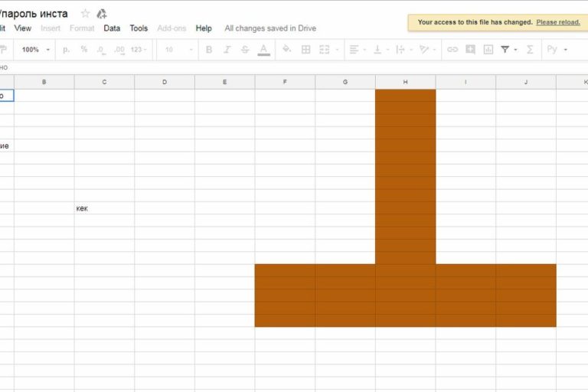
Task: Open the Format menu
Action: pos(82,28)
